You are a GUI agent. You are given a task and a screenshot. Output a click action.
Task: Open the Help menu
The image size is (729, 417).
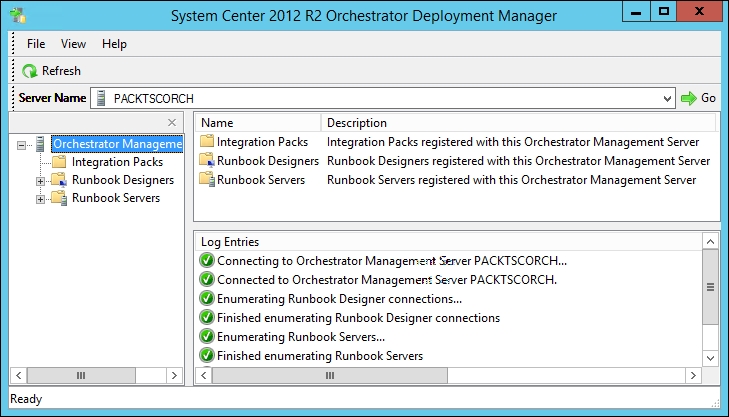[114, 44]
